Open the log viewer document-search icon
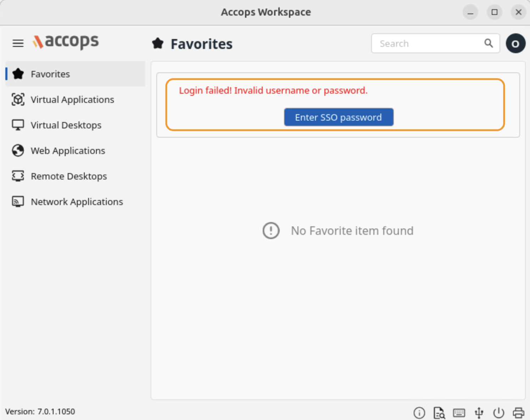This screenshot has height=420, width=530. coord(439,413)
